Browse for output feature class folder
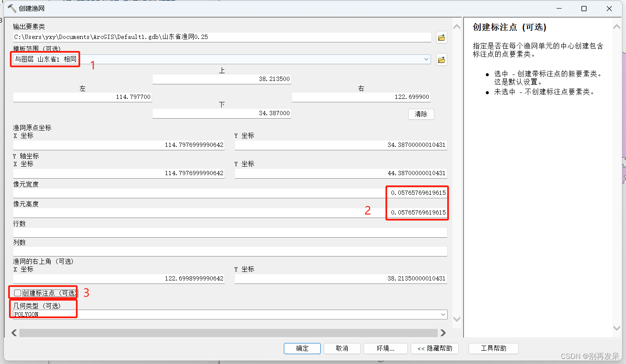The image size is (626, 364). click(x=441, y=38)
